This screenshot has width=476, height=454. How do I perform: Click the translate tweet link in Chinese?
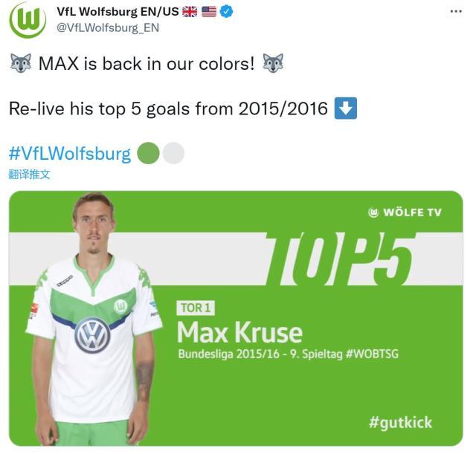[29, 175]
